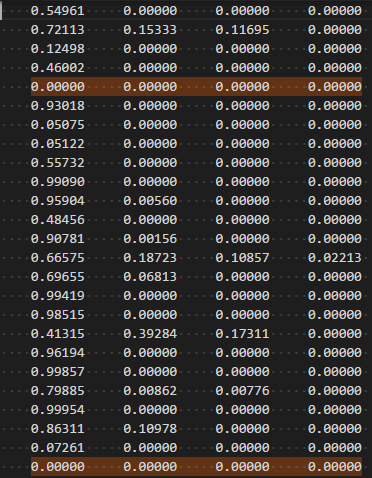Click 0.07261 near the bottom
Viewport: 372px width, 478px height.
[58, 448]
